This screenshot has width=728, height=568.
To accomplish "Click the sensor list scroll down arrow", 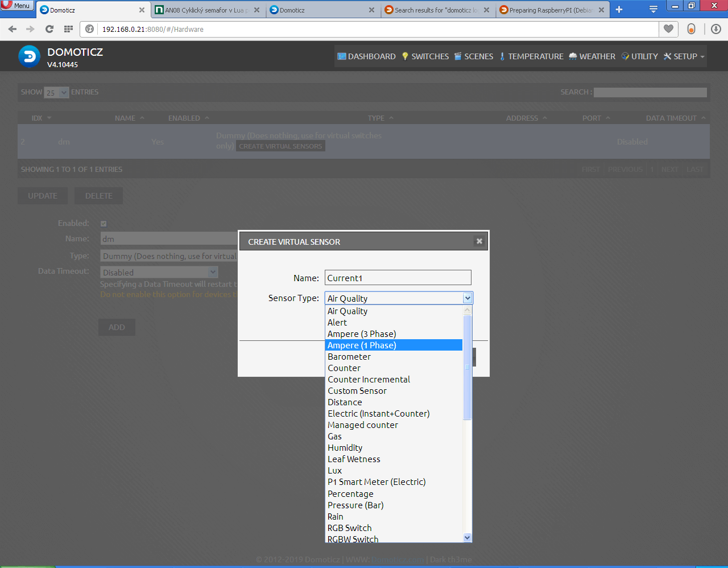I will tap(468, 538).
